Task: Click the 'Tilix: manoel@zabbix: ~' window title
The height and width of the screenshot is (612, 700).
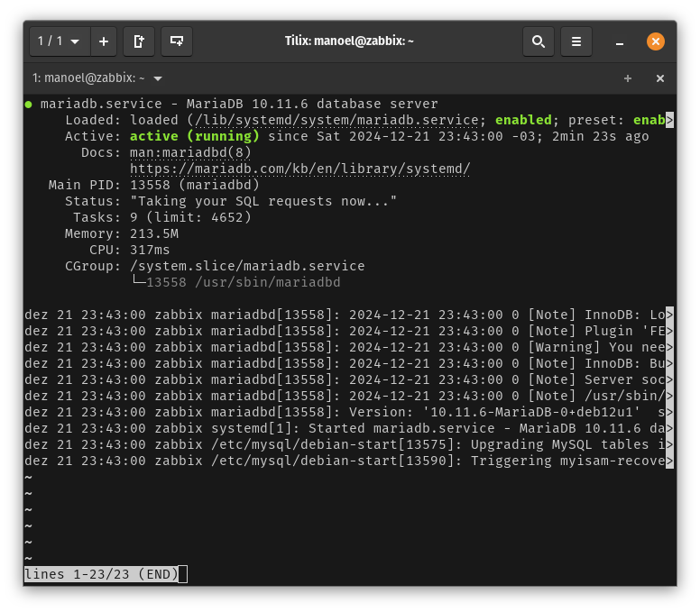Action: tap(350, 41)
